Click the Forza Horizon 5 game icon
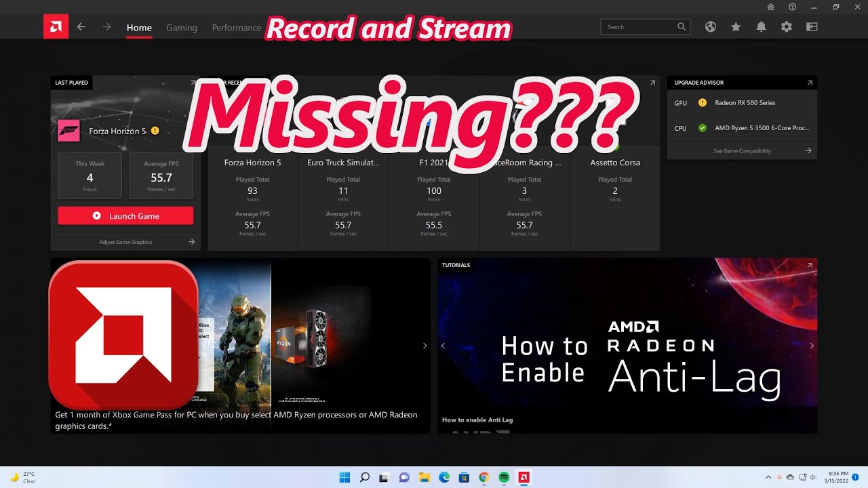 click(68, 131)
